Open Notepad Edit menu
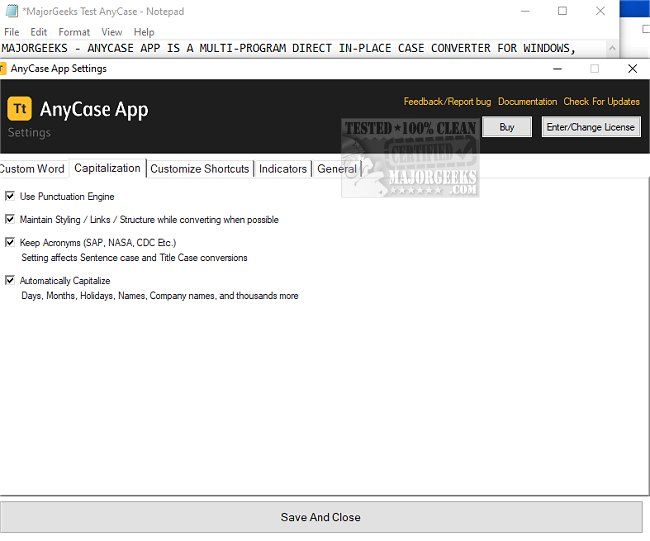Viewport: 650px width, 541px height. 39,32
